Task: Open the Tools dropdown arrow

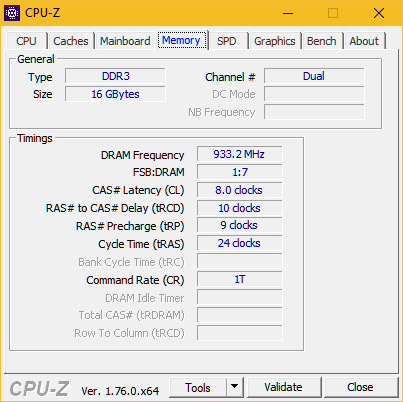Action: pyautogui.click(x=235, y=387)
